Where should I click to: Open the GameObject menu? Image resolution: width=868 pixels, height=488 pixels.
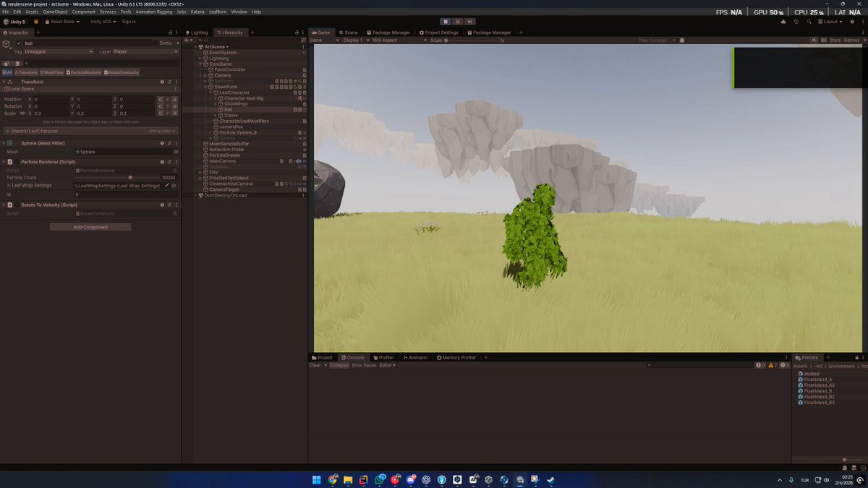click(x=55, y=12)
